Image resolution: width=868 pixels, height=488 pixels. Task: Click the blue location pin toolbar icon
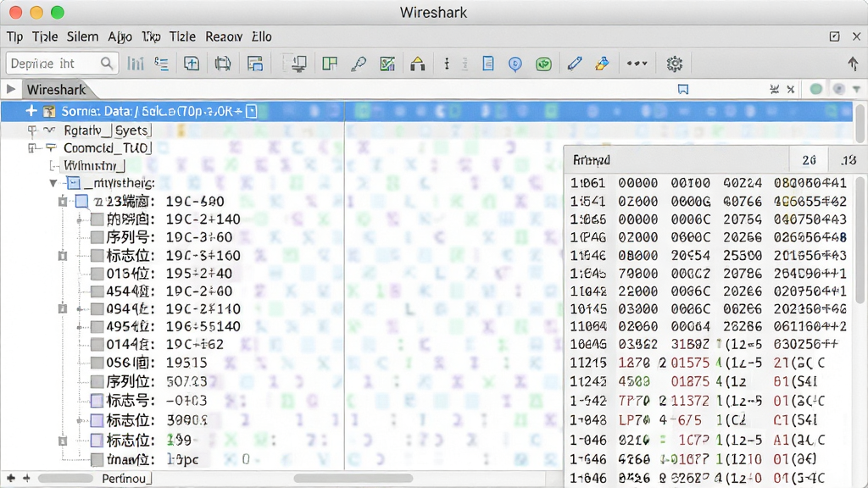point(515,64)
